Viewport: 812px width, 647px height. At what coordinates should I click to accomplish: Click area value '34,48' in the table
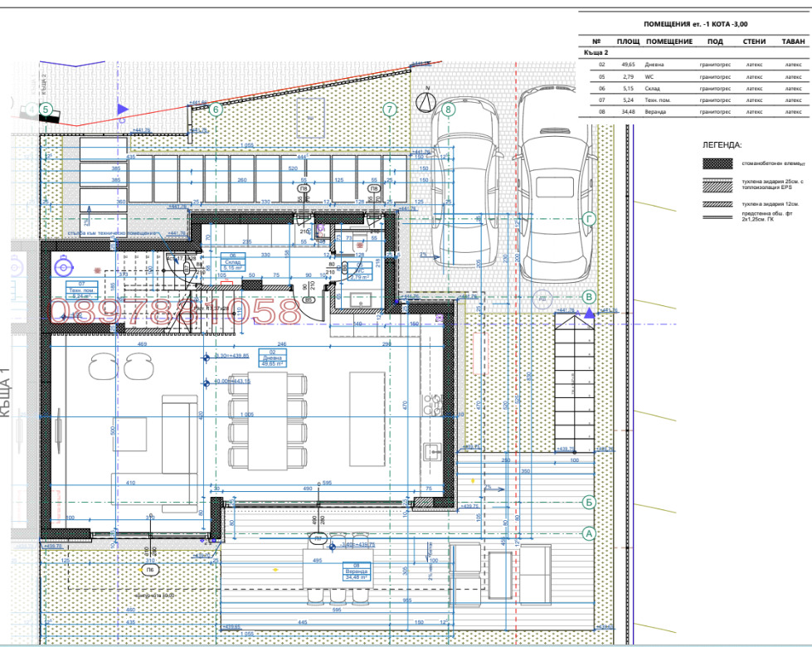pos(628,112)
